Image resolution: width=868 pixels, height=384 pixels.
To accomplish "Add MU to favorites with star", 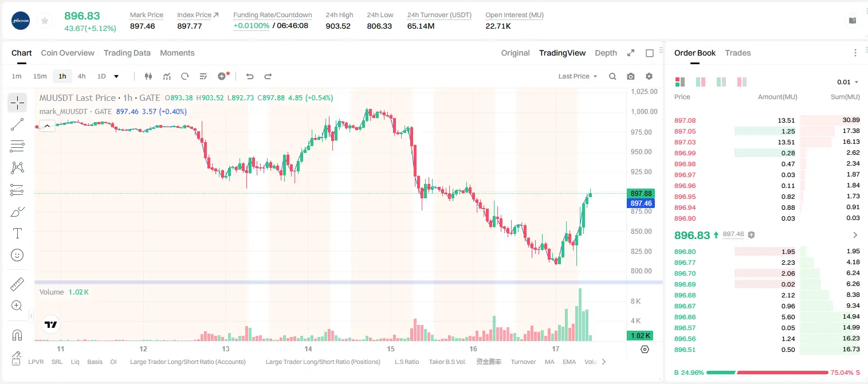I will [x=45, y=21].
